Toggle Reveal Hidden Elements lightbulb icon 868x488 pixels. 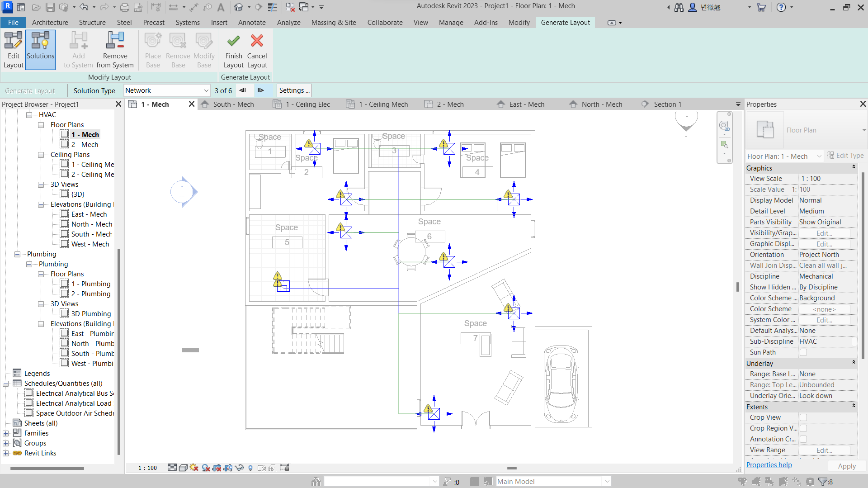click(250, 468)
